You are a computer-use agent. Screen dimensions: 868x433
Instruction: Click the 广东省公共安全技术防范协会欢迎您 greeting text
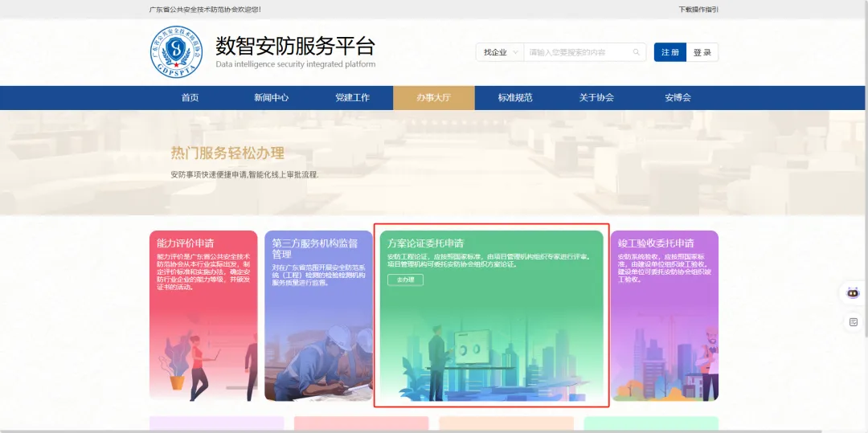point(205,10)
